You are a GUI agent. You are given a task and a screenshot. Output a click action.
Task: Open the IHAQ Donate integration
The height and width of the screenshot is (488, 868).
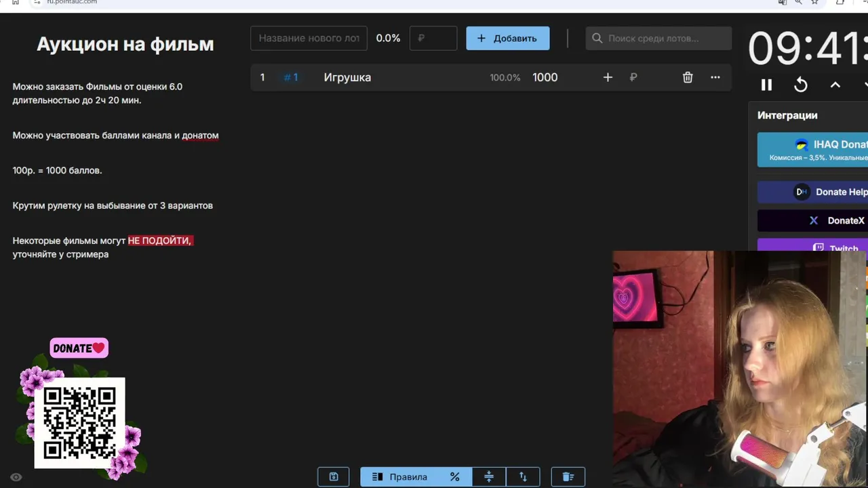812,150
